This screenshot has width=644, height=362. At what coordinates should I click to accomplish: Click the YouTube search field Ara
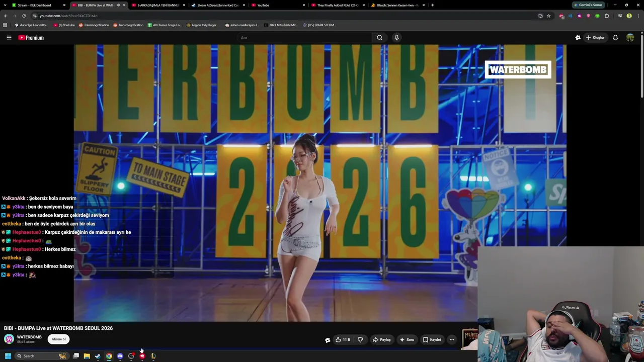304,38
